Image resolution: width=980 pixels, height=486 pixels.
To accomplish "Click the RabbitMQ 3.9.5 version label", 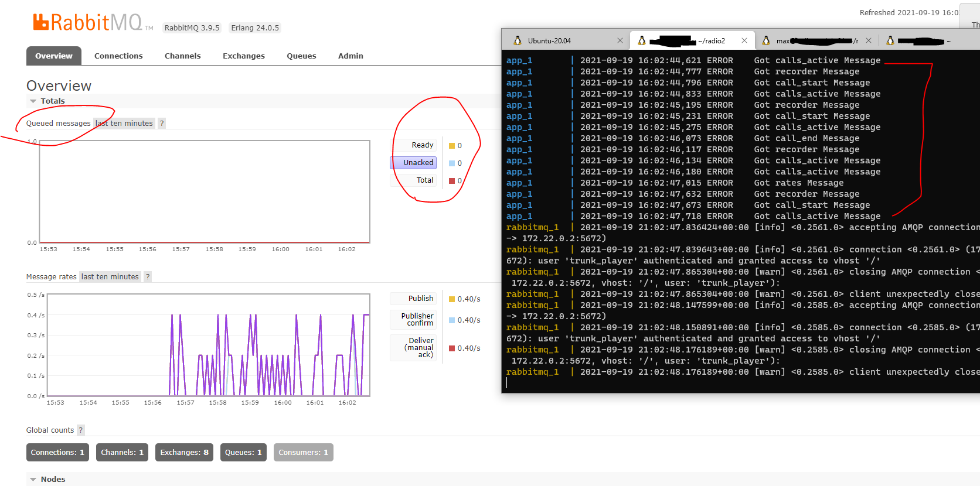I will point(192,28).
